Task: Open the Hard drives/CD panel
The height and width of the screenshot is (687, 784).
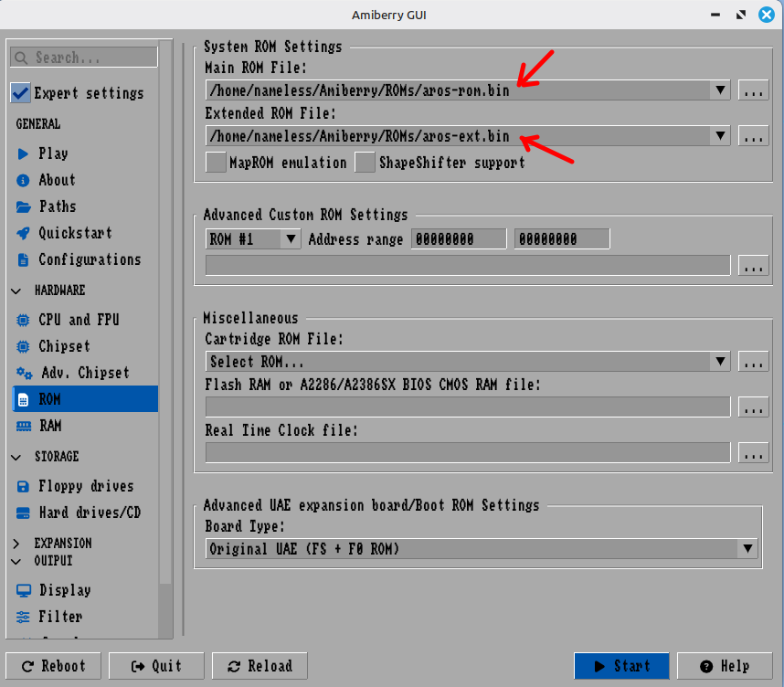Action: [84, 513]
